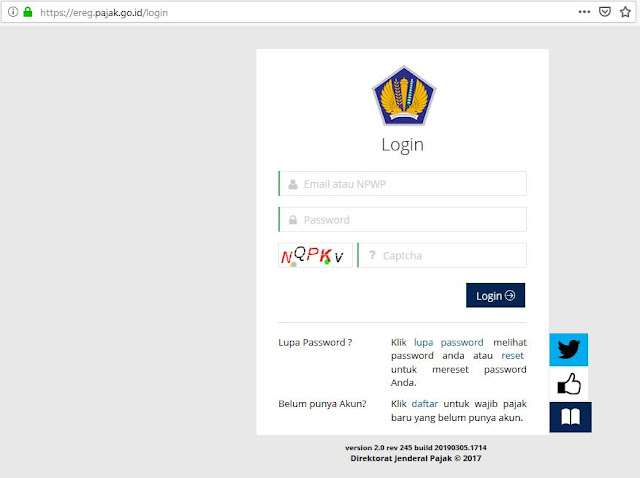
Task: Submit with the Login button
Action: pyautogui.click(x=496, y=295)
